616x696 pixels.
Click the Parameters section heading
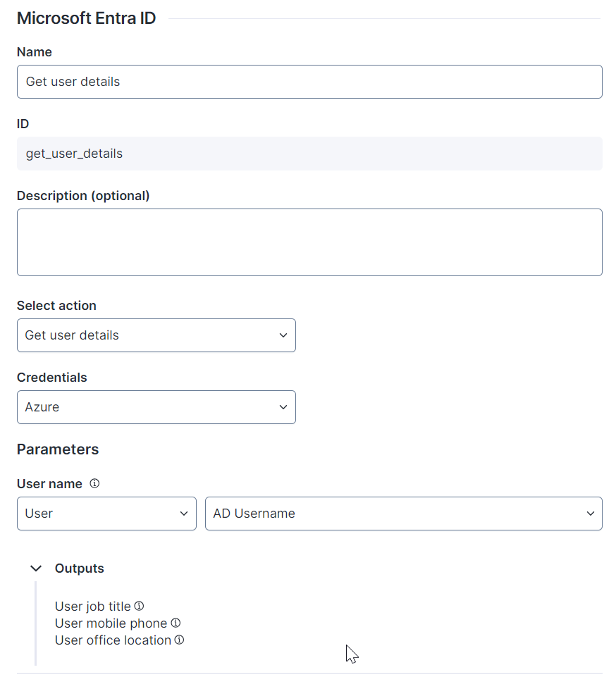click(x=58, y=449)
